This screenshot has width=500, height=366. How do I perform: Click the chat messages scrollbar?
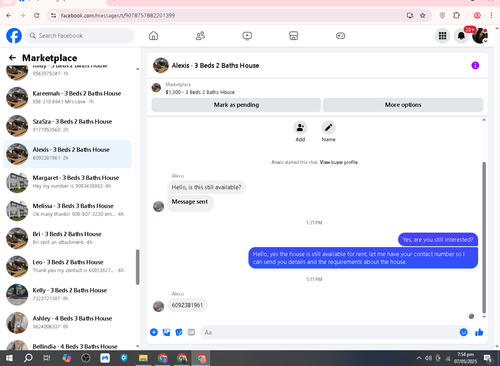point(484,237)
